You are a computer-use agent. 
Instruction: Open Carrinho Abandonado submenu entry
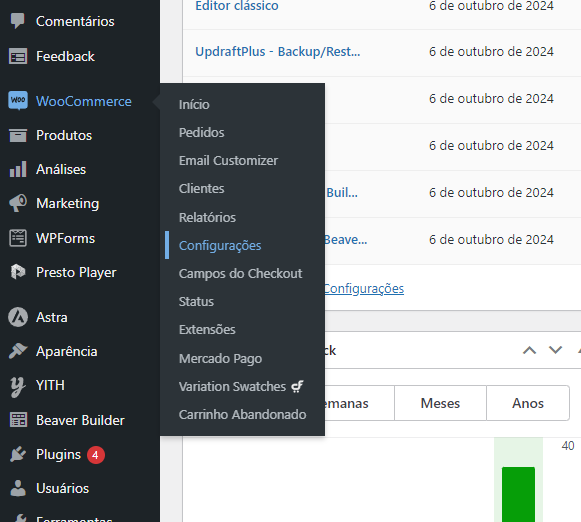coord(242,414)
